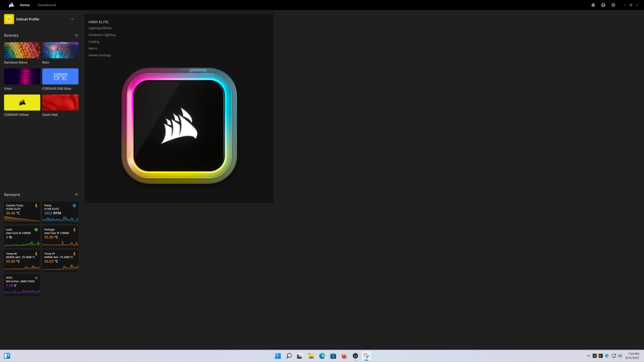
Task: Open the volume control in tray
Action: [x=620, y=356]
